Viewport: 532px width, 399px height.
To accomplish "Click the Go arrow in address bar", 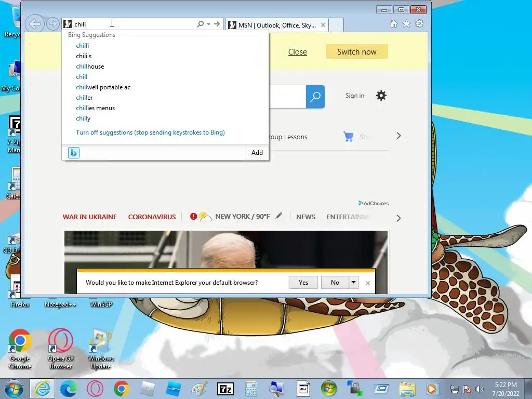I will pyautogui.click(x=217, y=24).
